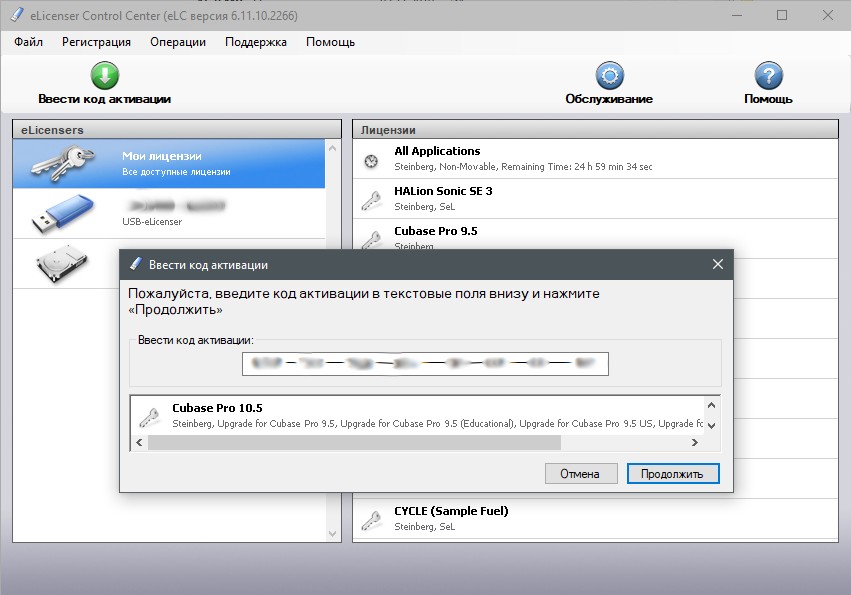Click the key icon beside HALion Sonic SE 3

tap(371, 200)
